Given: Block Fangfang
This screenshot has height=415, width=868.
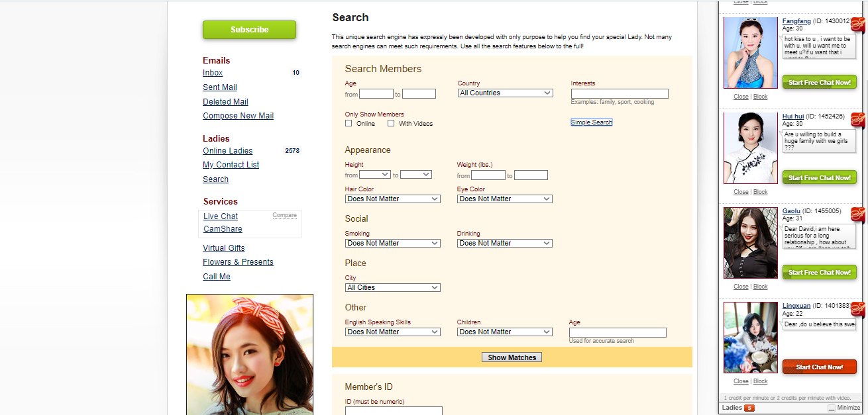Looking at the screenshot, I should click(761, 97).
